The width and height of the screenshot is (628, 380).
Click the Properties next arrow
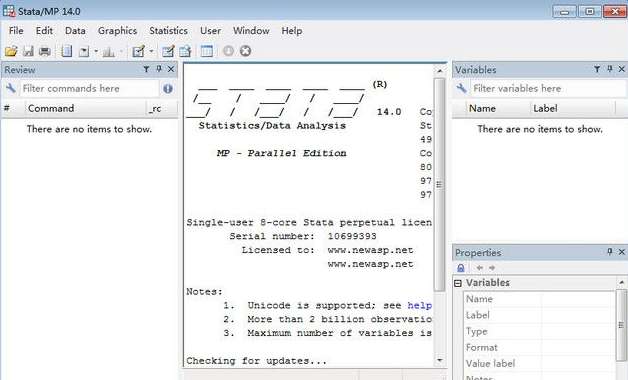tap(492, 268)
